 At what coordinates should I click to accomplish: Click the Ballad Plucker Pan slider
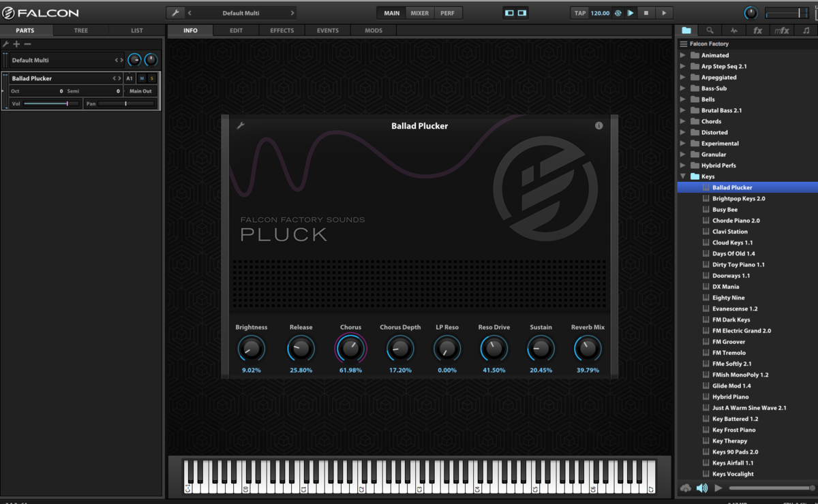[126, 104]
